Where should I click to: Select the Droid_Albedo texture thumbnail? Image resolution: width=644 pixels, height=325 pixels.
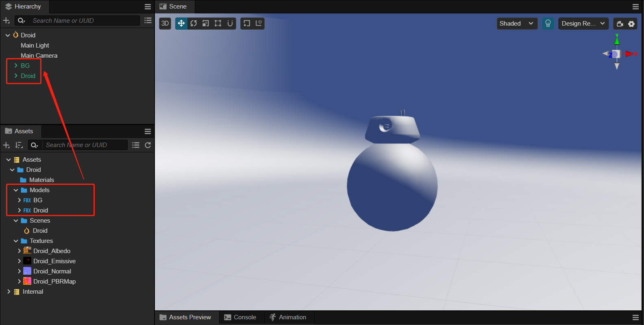pos(27,251)
